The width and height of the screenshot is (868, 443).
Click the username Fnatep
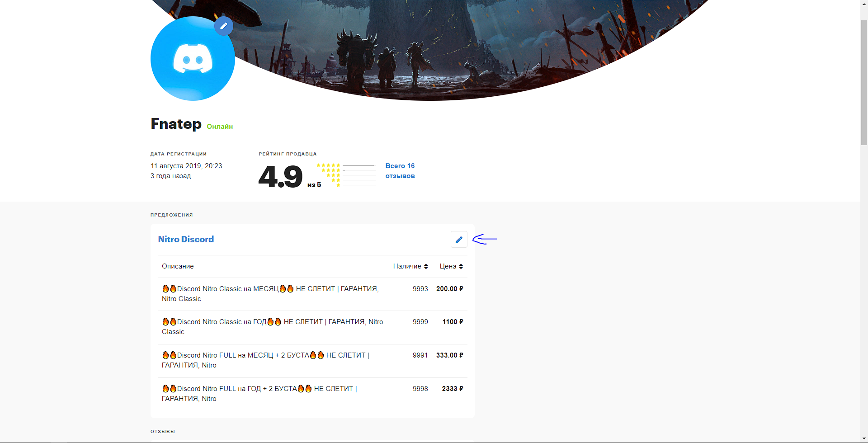tap(176, 124)
